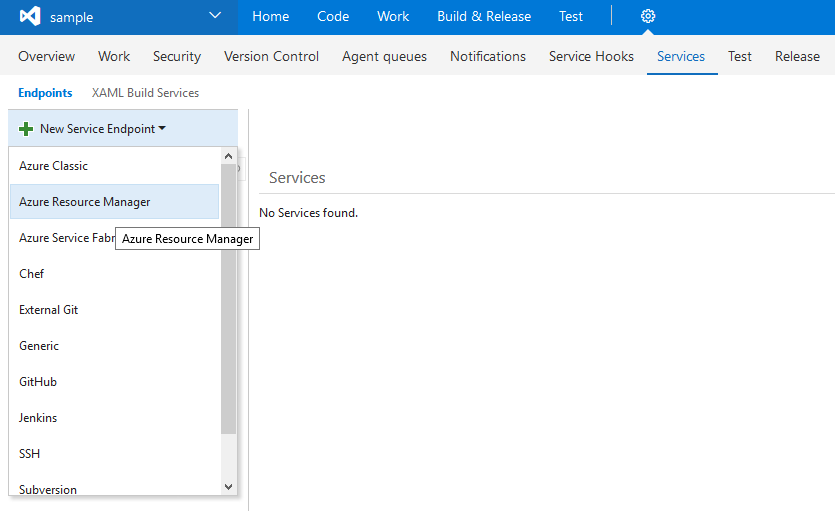Pick External Git endpoint type

(x=49, y=310)
